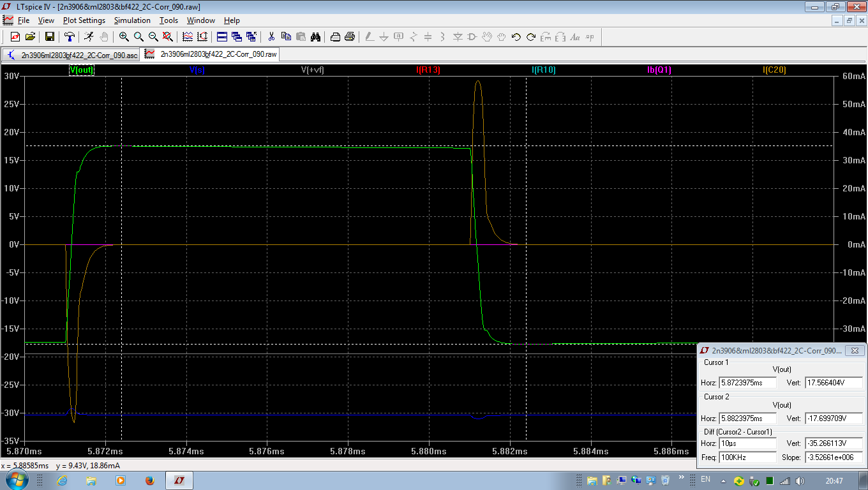Click the V(out) trace label

click(x=82, y=70)
